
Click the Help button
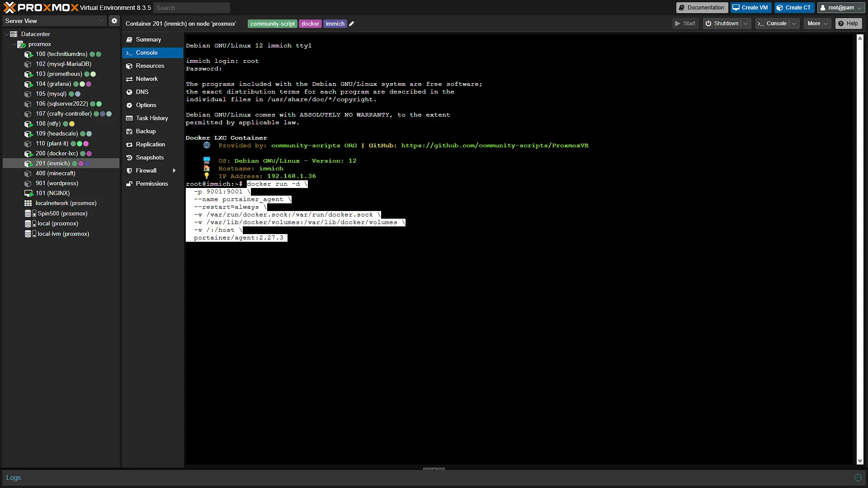[x=849, y=23]
